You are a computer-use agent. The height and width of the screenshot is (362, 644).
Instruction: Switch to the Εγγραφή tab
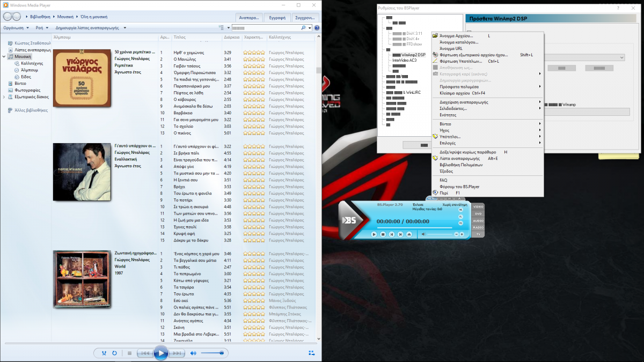[x=277, y=17]
